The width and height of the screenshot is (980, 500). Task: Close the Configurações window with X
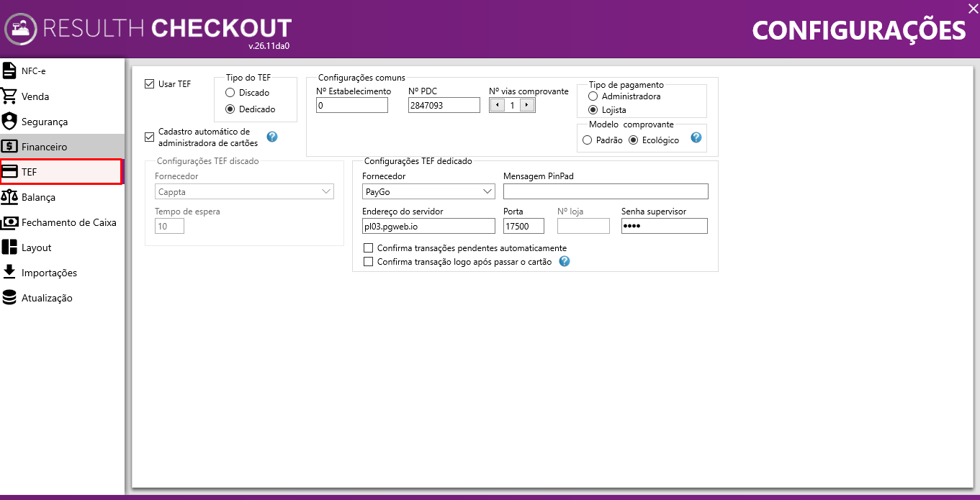(x=973, y=8)
